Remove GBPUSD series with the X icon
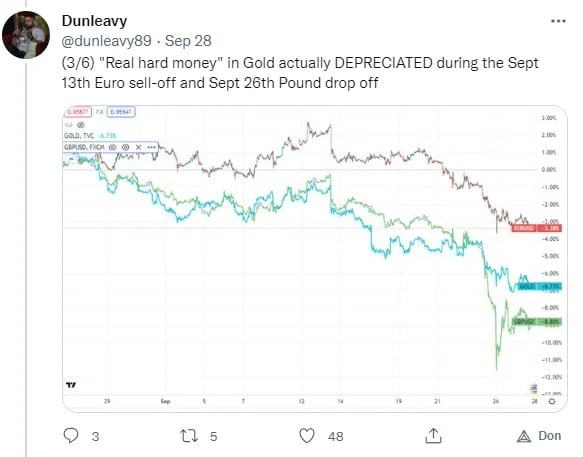This screenshot has height=457, width=583. (x=138, y=147)
